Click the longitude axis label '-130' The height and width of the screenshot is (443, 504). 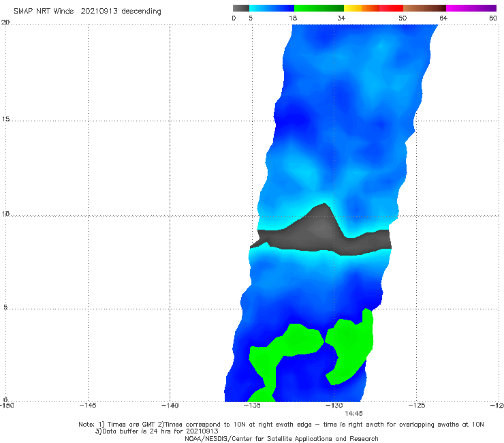(334, 406)
